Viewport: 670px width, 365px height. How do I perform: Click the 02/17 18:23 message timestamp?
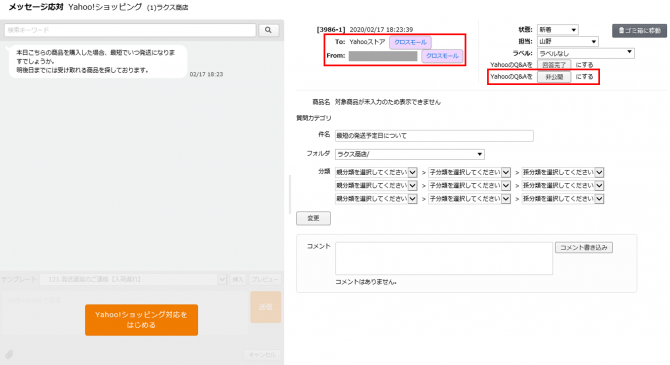click(206, 74)
